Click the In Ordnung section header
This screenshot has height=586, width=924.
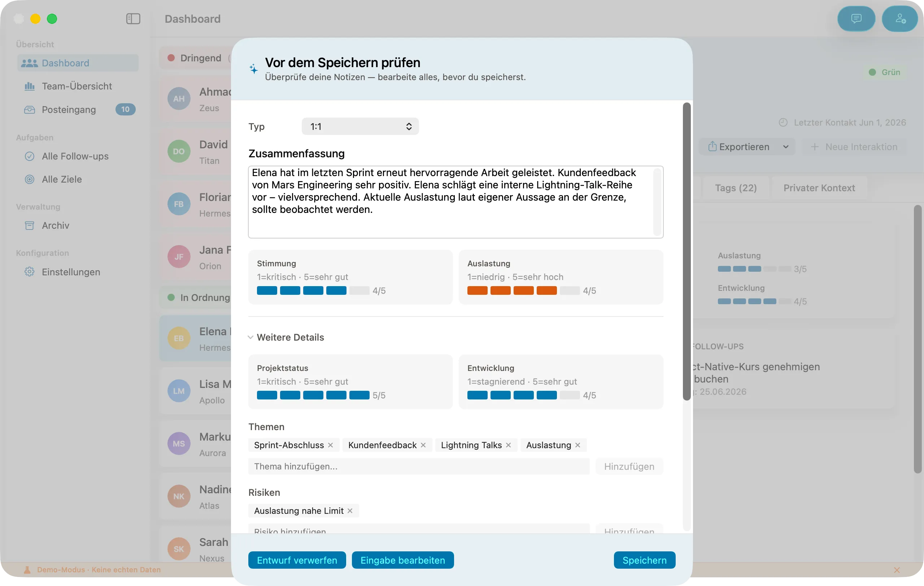(196, 298)
